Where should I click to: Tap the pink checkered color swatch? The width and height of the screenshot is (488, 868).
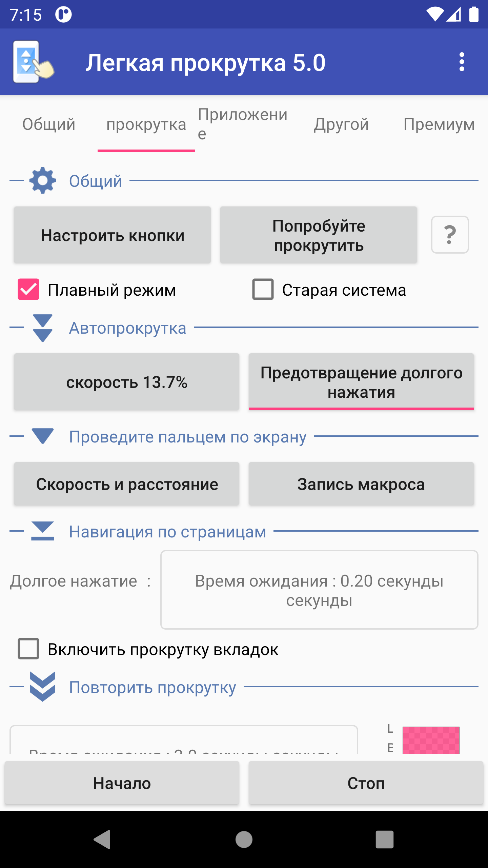431,740
